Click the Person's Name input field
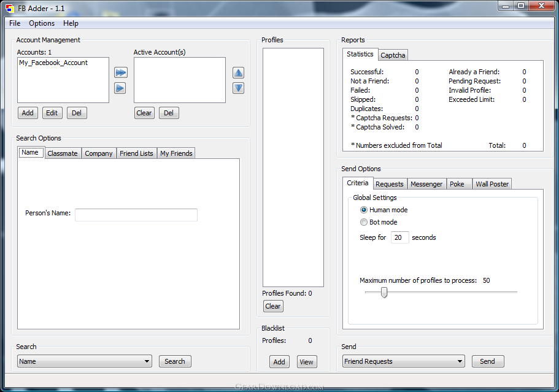Viewport: 559px width, 392px height. (x=136, y=215)
